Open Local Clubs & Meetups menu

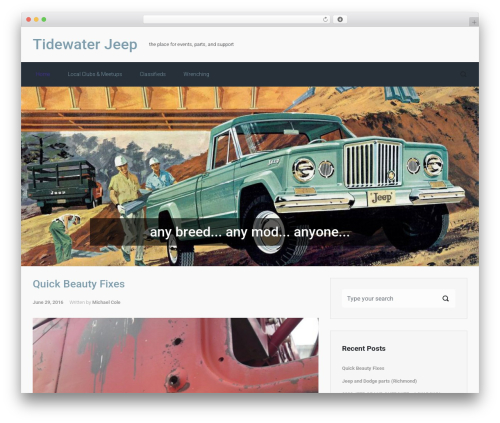pos(95,74)
